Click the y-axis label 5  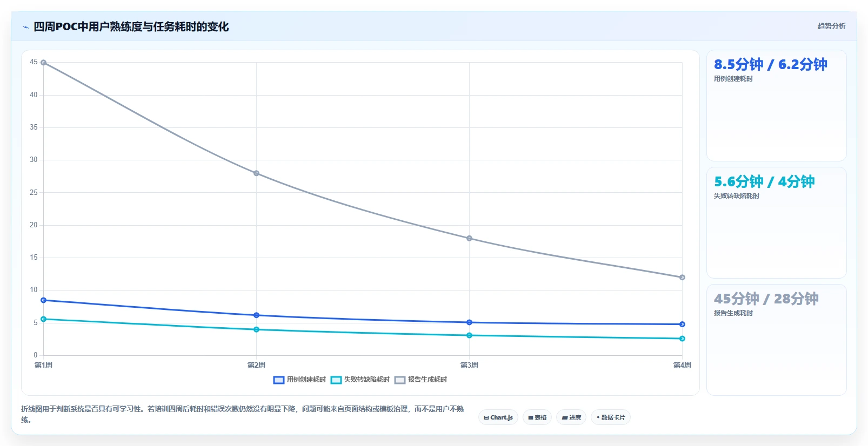36,323
